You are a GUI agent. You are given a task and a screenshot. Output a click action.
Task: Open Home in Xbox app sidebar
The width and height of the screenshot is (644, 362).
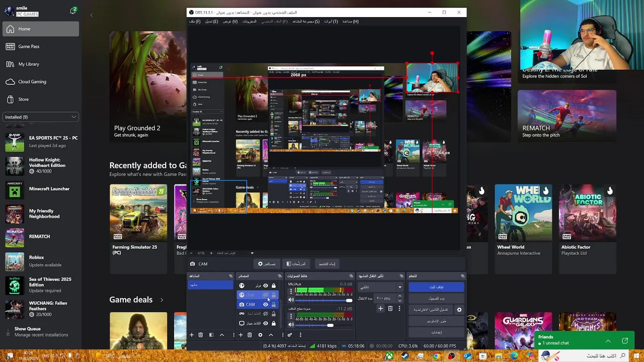click(40, 29)
